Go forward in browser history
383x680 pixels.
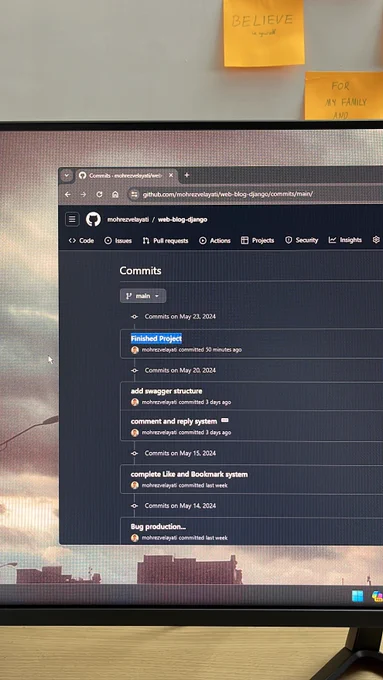[83, 194]
